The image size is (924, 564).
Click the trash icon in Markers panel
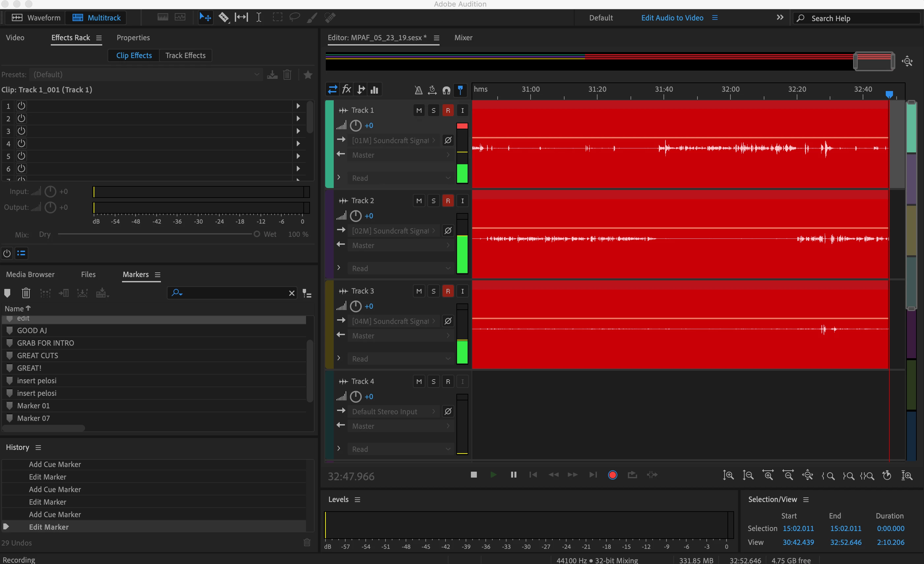pyautogui.click(x=26, y=293)
